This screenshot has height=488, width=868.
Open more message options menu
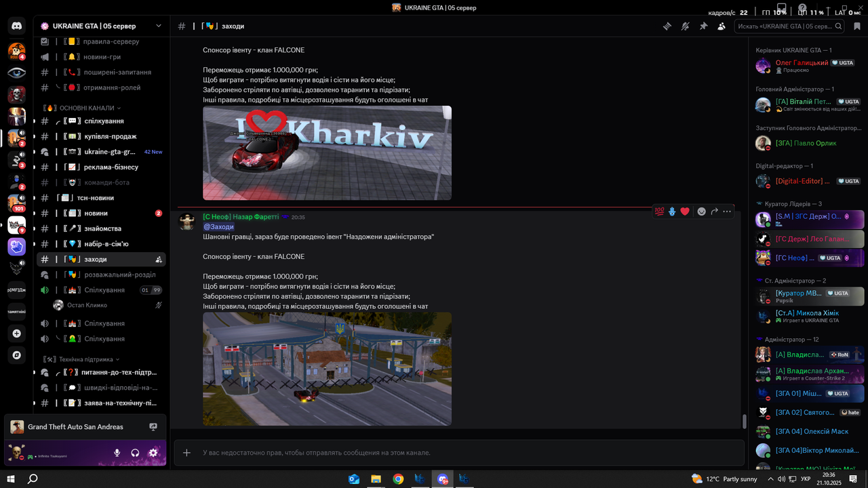coord(727,211)
